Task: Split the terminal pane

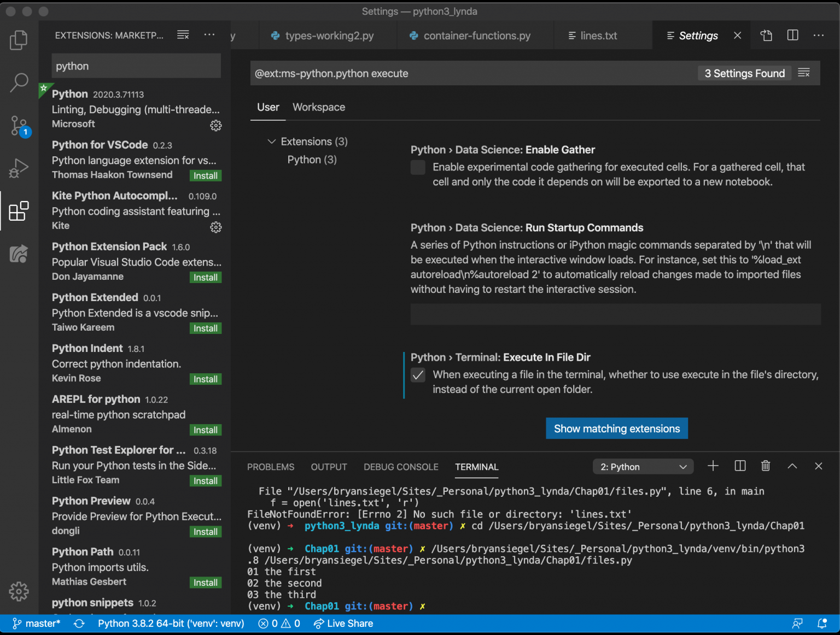Action: click(x=740, y=466)
